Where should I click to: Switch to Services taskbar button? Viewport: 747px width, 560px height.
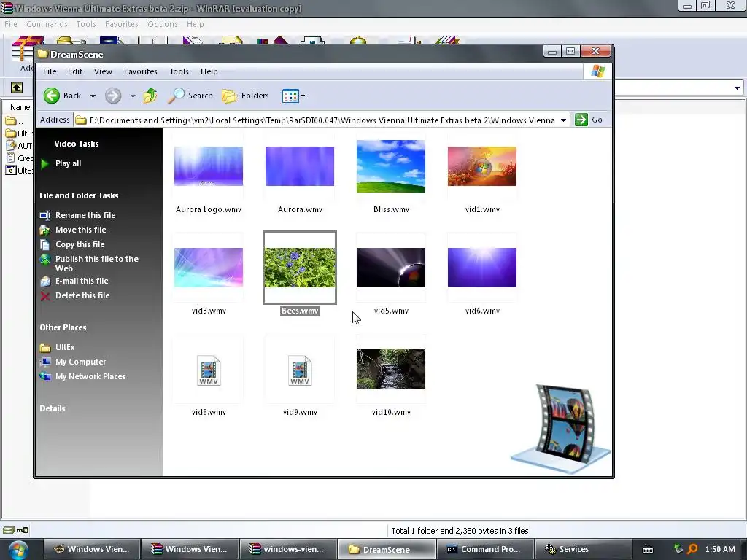point(584,550)
